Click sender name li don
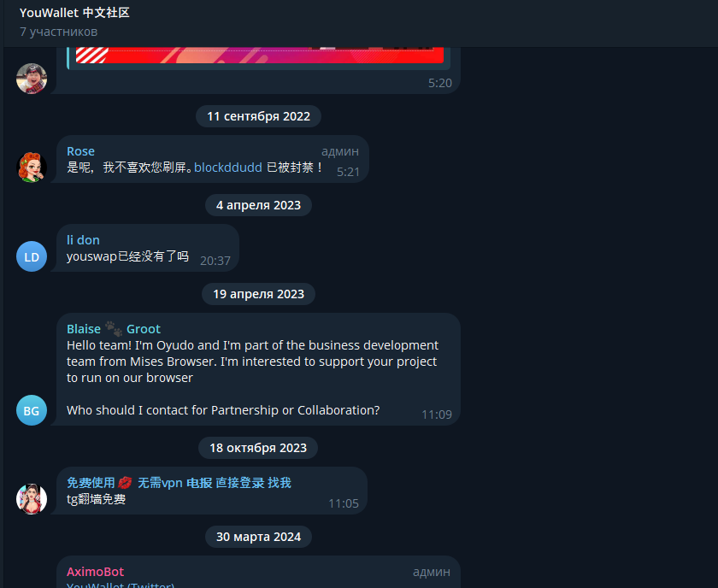718x588 pixels. click(83, 240)
